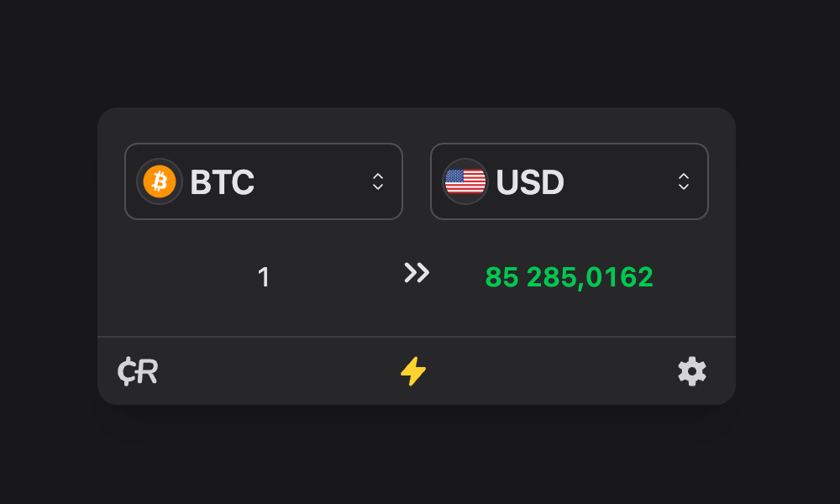The width and height of the screenshot is (840, 504).
Task: Click the green converted value 85 285,0162
Action: tap(569, 277)
